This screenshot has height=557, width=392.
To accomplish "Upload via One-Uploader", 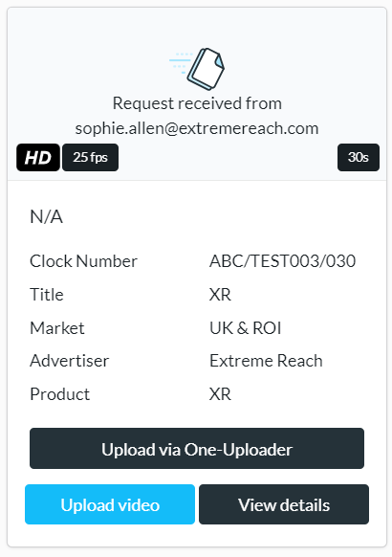I will (197, 448).
